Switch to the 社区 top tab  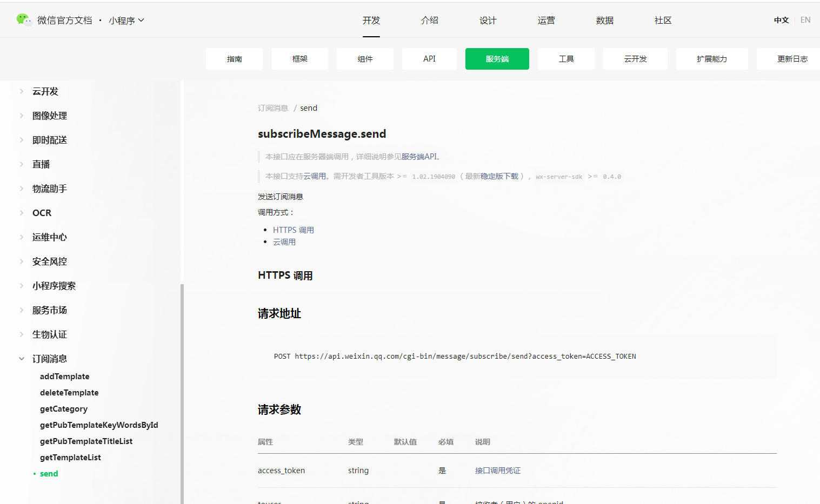663,21
